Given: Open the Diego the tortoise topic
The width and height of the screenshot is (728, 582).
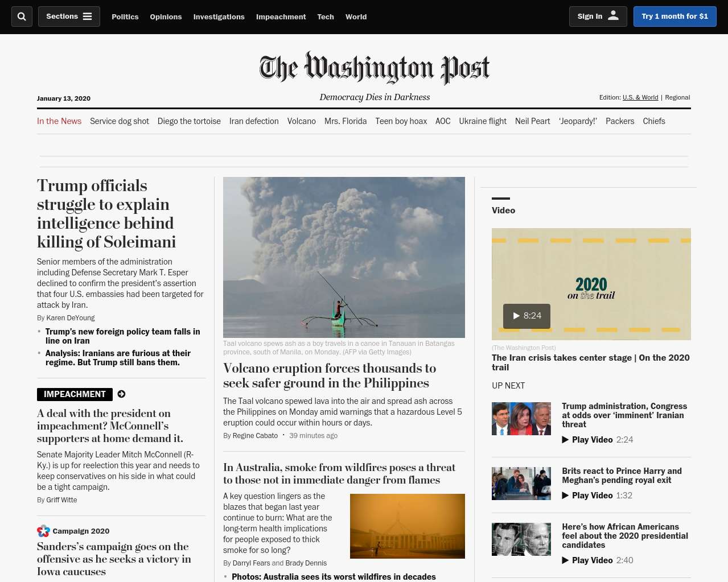Looking at the screenshot, I should coord(189,121).
